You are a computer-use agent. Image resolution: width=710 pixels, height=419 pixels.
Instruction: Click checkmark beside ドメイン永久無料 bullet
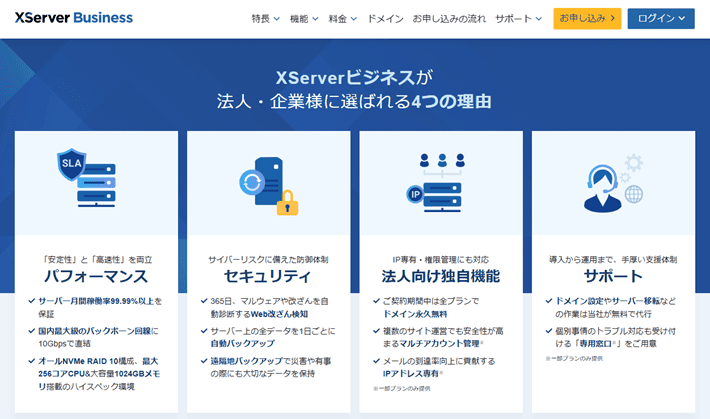click(x=376, y=301)
